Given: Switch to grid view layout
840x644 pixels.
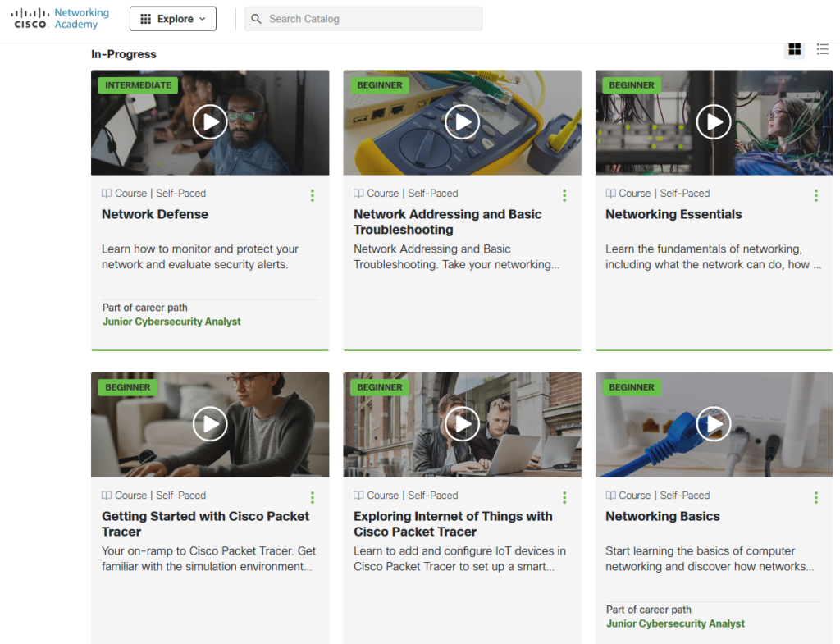Looking at the screenshot, I should click(794, 49).
